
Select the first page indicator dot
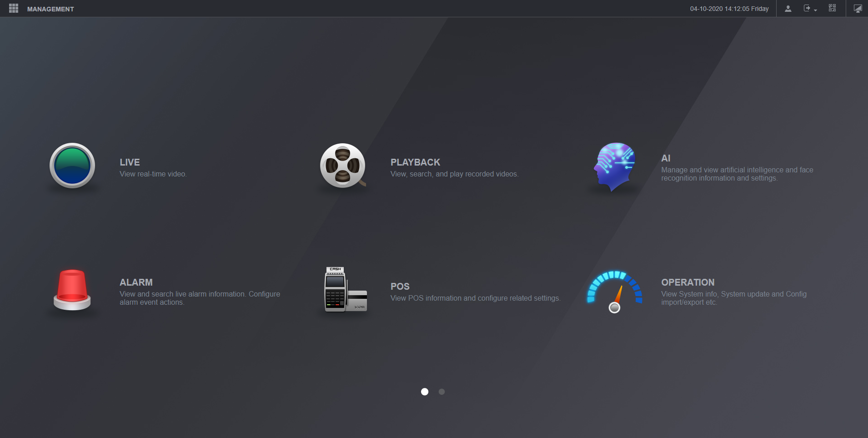[425, 392]
